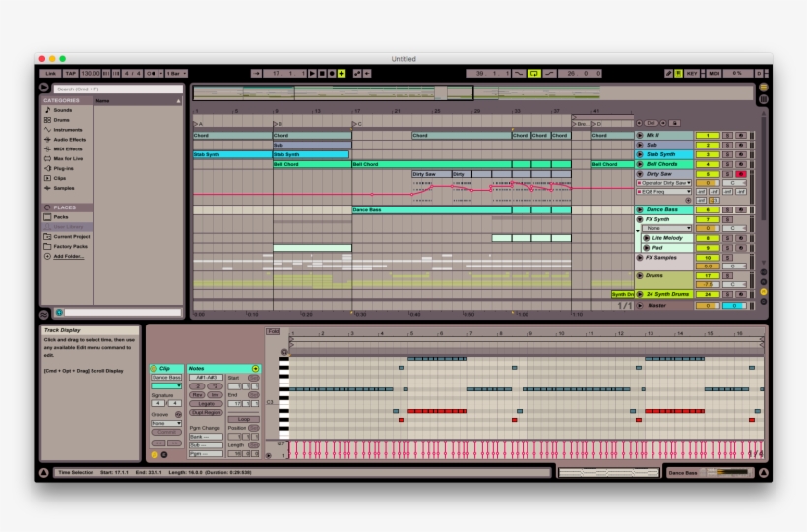Collapse the Dirty Saw track
807x532 pixels.
pyautogui.click(x=640, y=174)
